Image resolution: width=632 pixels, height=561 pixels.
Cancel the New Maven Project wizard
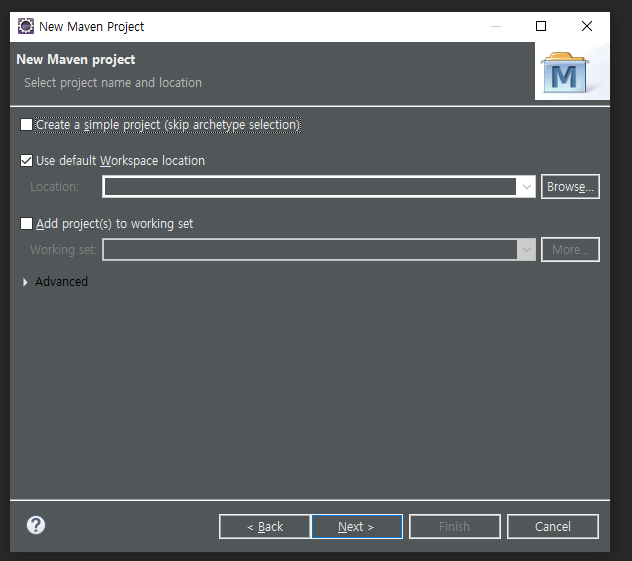[x=553, y=526]
